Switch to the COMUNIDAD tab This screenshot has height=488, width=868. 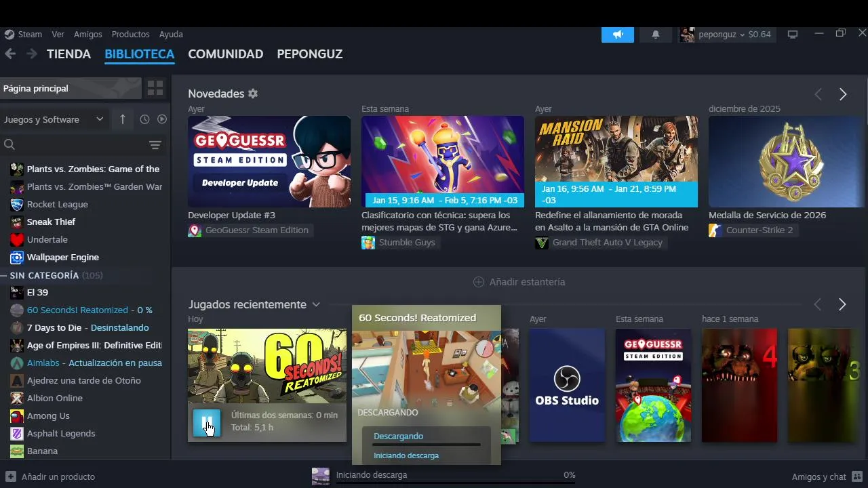coord(226,54)
